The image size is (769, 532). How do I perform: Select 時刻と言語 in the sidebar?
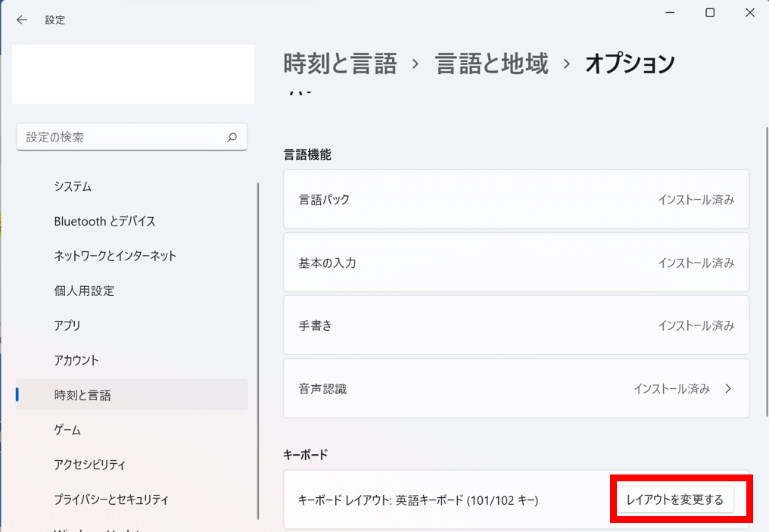pos(83,396)
